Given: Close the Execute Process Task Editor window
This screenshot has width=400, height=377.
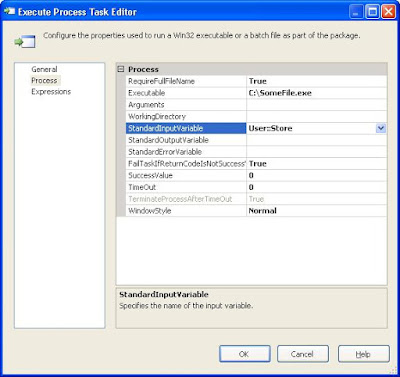Looking at the screenshot, I should click(388, 12).
